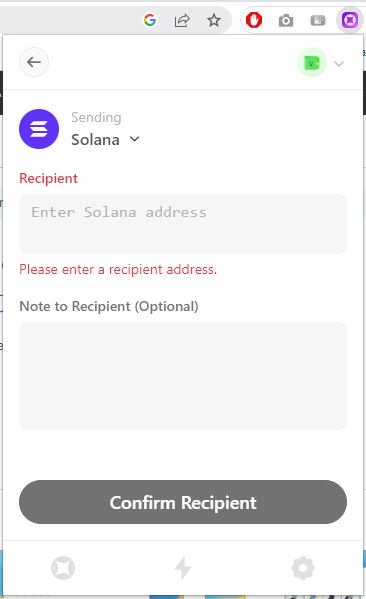Focus the Enter Solana address field
Viewport: 366px width, 599px height.
183,223
